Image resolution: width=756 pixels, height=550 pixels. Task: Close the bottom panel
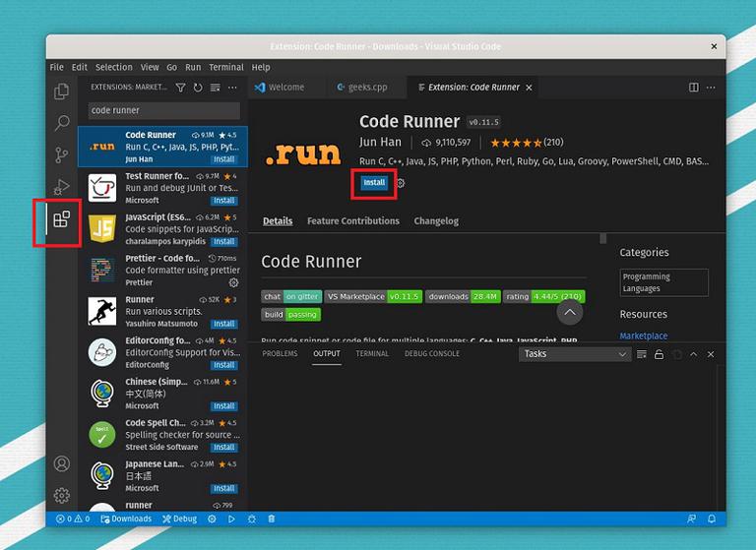click(711, 354)
